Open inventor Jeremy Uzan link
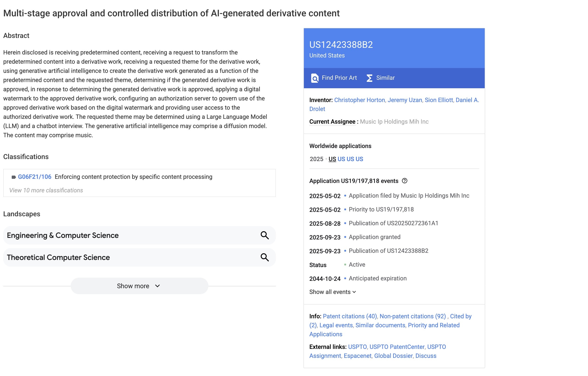This screenshot has height=376, width=588. (405, 100)
